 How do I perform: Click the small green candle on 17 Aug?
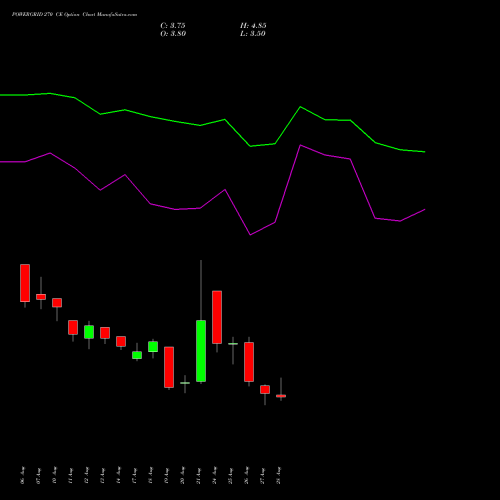pos(137,355)
